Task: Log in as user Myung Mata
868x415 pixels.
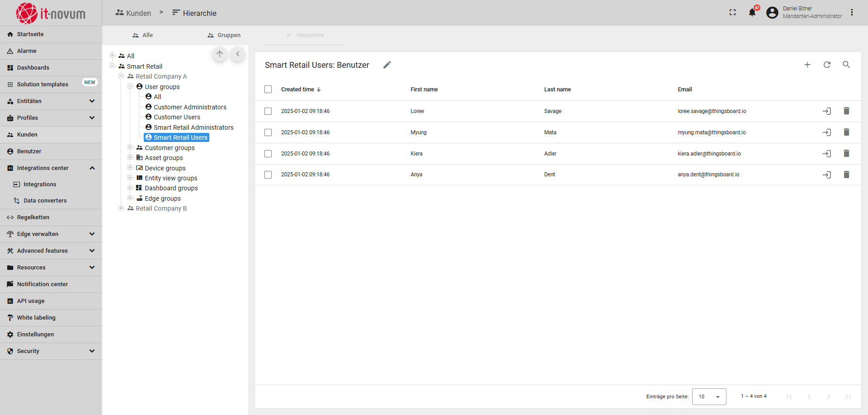Action: click(826, 132)
